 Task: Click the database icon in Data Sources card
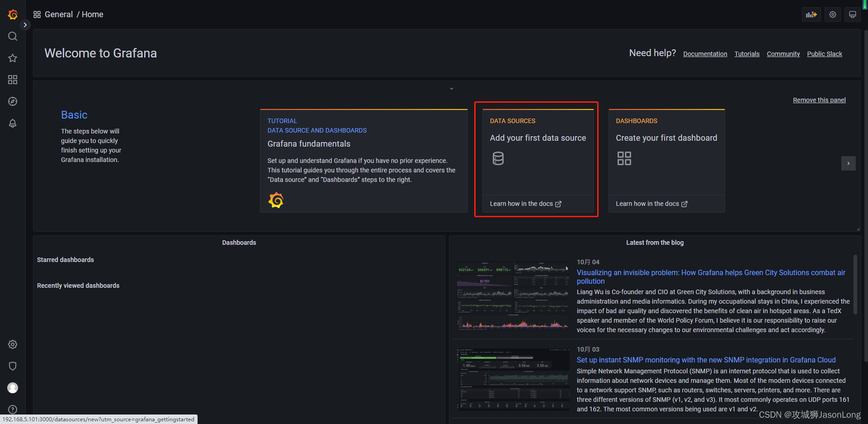pyautogui.click(x=498, y=158)
